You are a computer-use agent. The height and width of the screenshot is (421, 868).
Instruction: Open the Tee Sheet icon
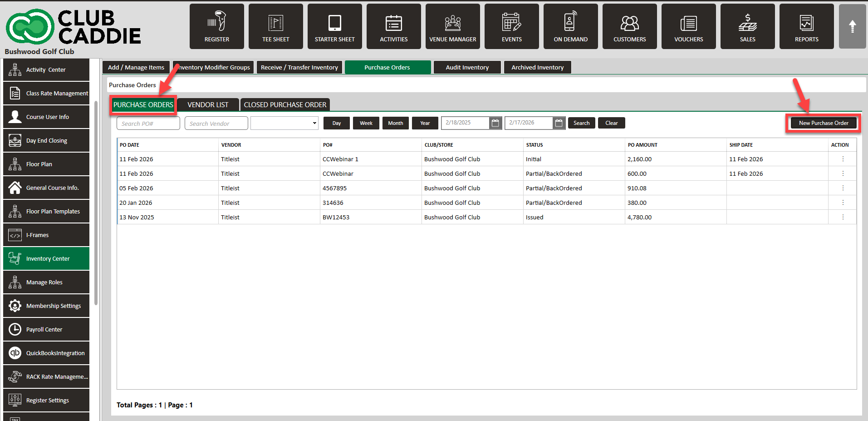[x=276, y=26]
